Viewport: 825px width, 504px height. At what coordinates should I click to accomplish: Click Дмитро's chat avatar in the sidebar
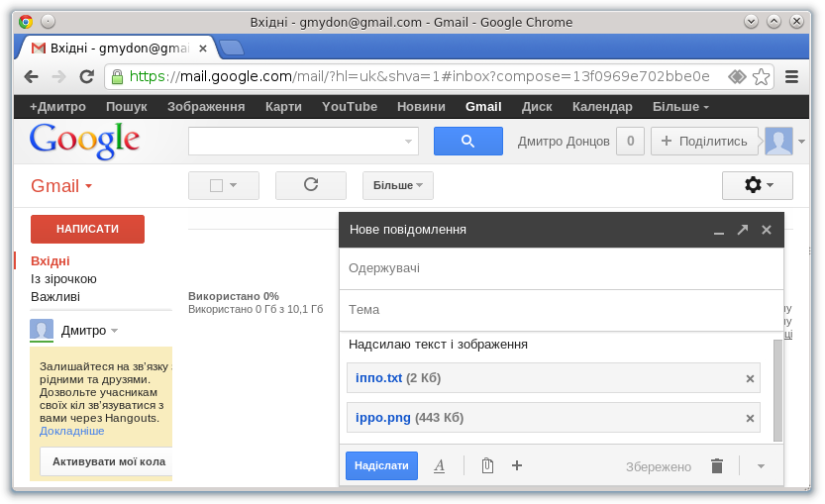click(42, 330)
